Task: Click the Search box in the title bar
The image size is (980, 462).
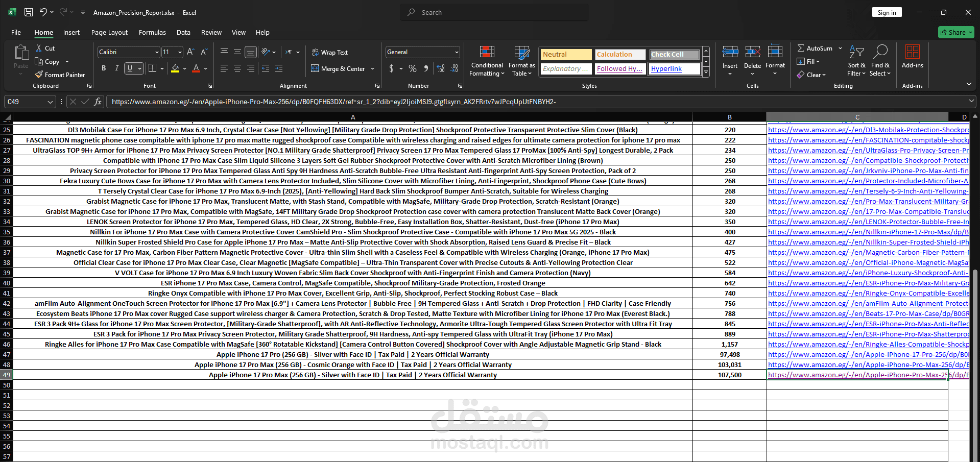Action: pos(494,12)
